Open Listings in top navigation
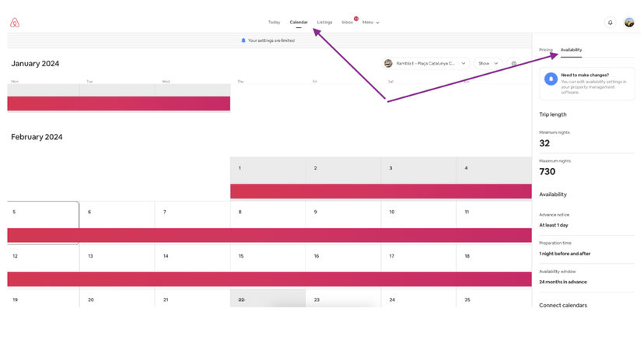The image size is (644, 337). tap(324, 23)
